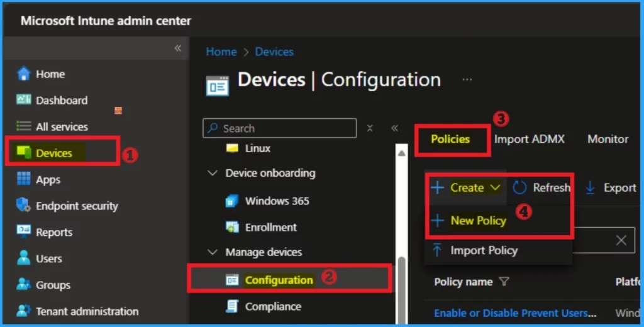This screenshot has height=327, width=644.
Task: Open Enable or Disable Prevent Users policy
Action: coord(515,313)
